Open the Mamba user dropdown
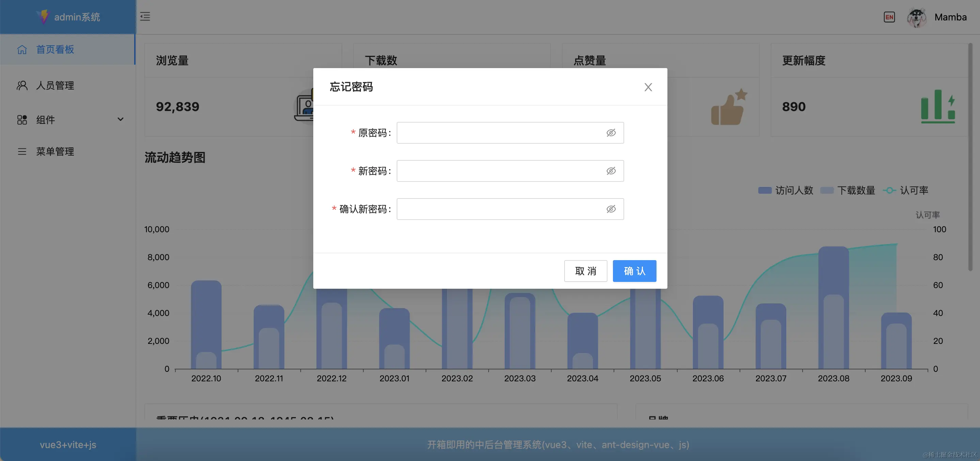Image resolution: width=980 pixels, height=461 pixels. [950, 17]
